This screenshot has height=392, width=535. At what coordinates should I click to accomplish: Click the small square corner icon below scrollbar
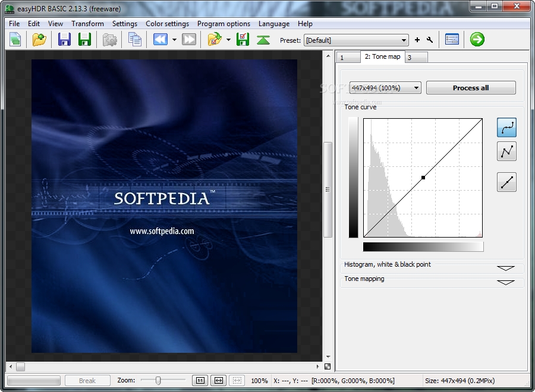tap(328, 367)
